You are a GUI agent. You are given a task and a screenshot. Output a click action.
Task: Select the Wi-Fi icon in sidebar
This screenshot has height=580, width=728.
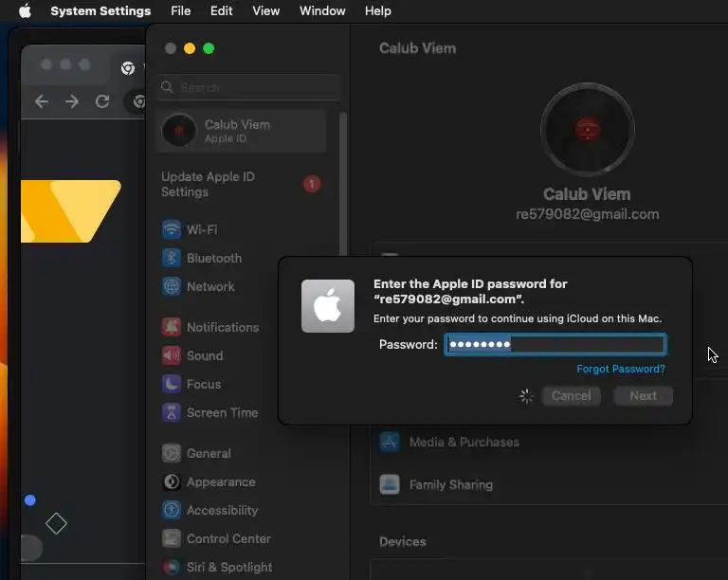pyautogui.click(x=172, y=229)
